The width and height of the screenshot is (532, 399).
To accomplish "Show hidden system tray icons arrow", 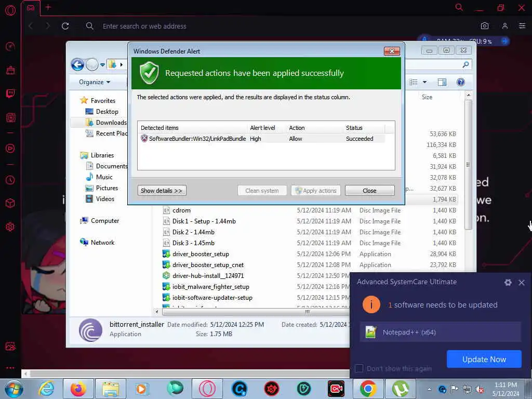I will point(429,389).
